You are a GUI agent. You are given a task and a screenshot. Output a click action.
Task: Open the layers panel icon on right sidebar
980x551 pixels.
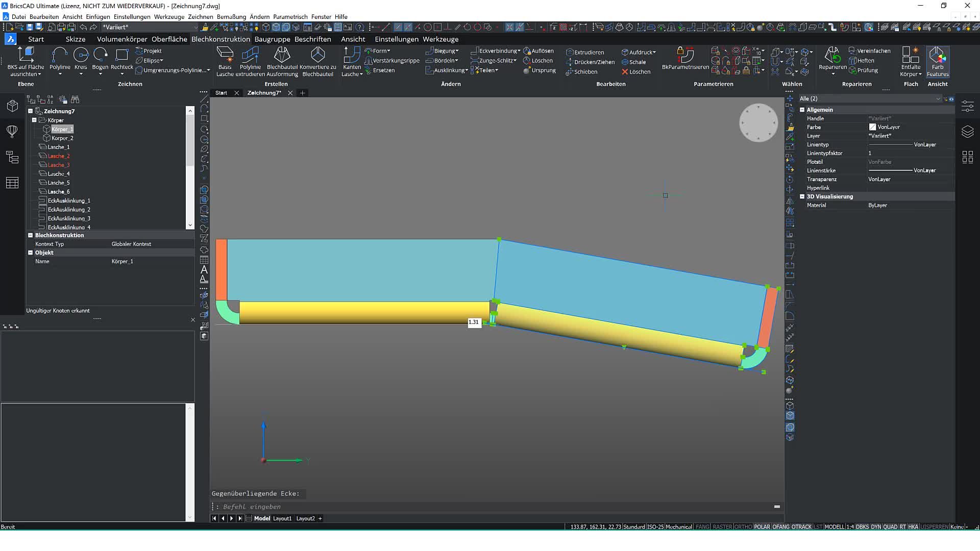[x=967, y=132]
